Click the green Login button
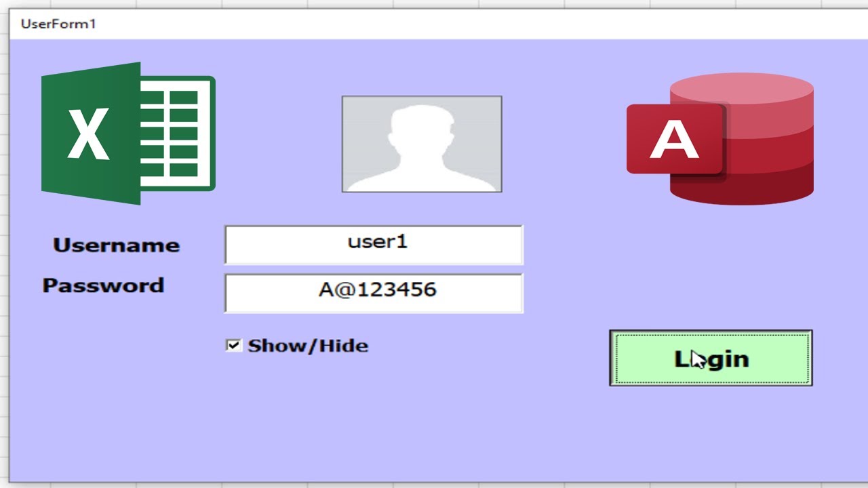 pos(711,358)
